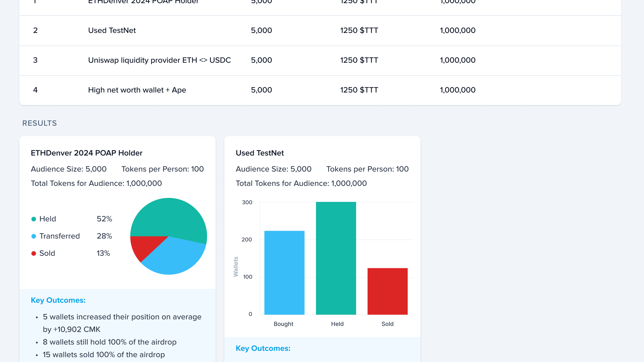
Task: Click the 'Held' x-axis label under the bars
Action: point(337,324)
